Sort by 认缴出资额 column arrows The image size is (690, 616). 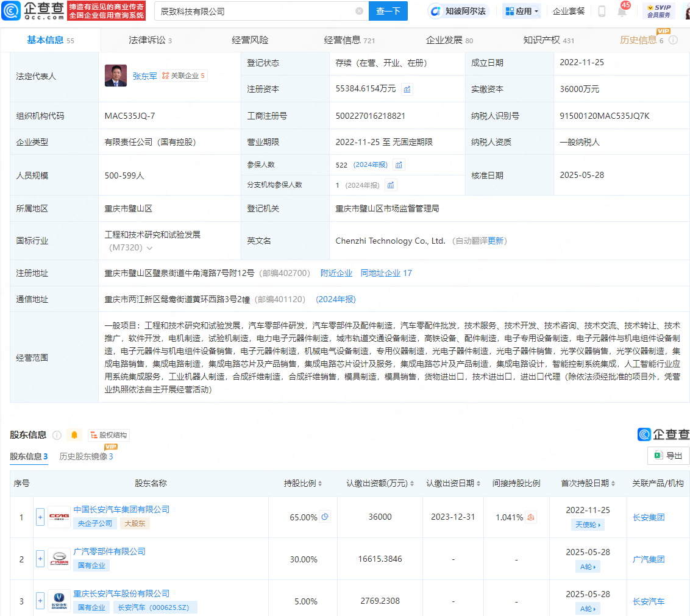click(412, 484)
